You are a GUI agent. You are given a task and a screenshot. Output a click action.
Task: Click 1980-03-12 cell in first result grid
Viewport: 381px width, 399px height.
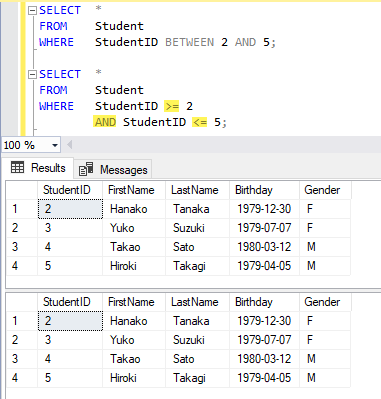tap(265, 247)
